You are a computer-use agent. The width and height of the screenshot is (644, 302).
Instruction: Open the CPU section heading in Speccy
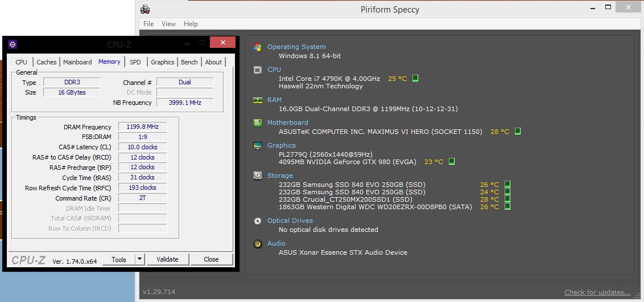tap(274, 70)
